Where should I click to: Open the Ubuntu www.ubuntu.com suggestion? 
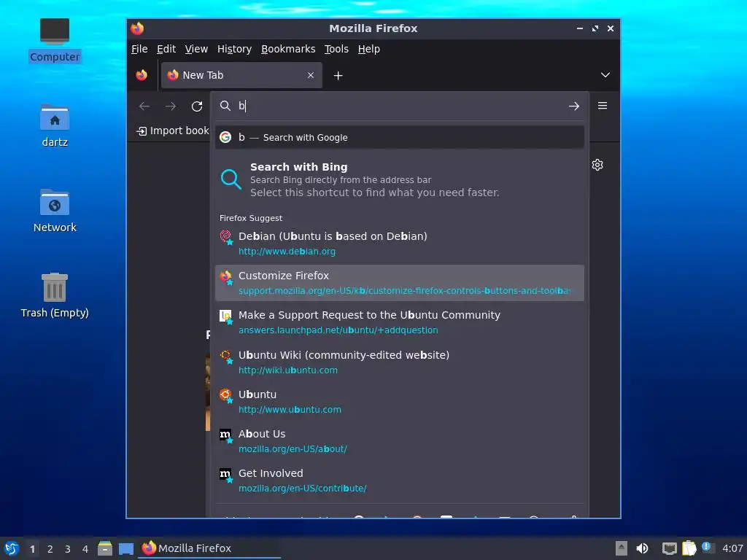pos(400,402)
